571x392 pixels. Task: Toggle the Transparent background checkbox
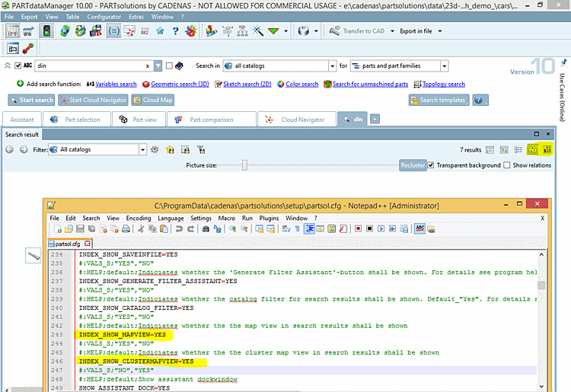point(432,165)
